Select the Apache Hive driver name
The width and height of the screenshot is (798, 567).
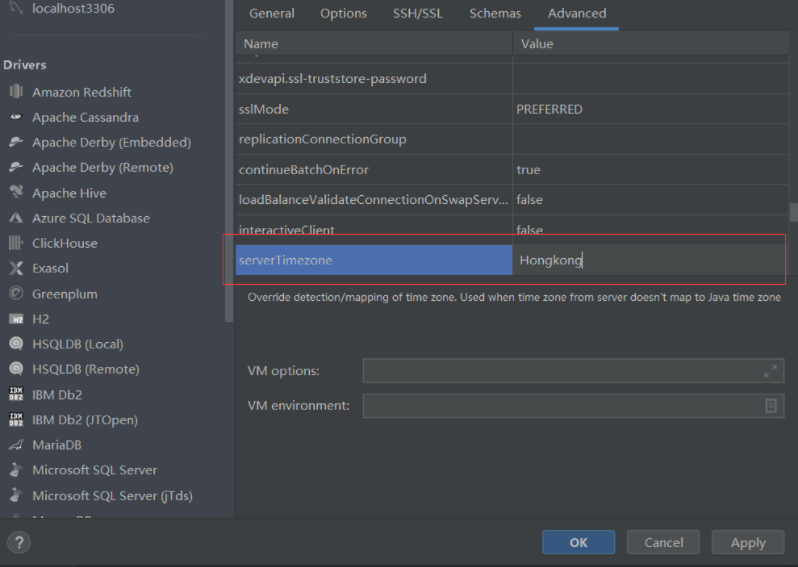[x=69, y=193]
